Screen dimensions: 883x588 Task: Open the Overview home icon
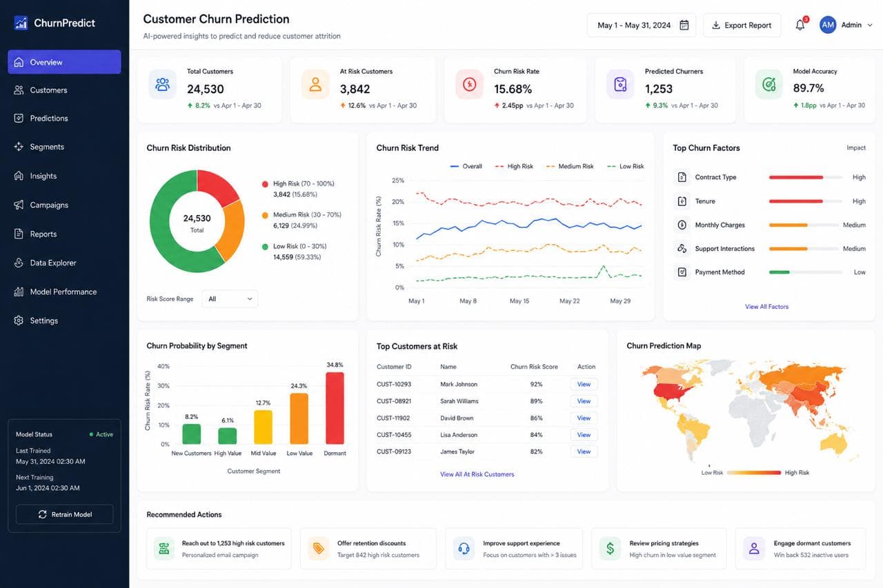point(19,62)
